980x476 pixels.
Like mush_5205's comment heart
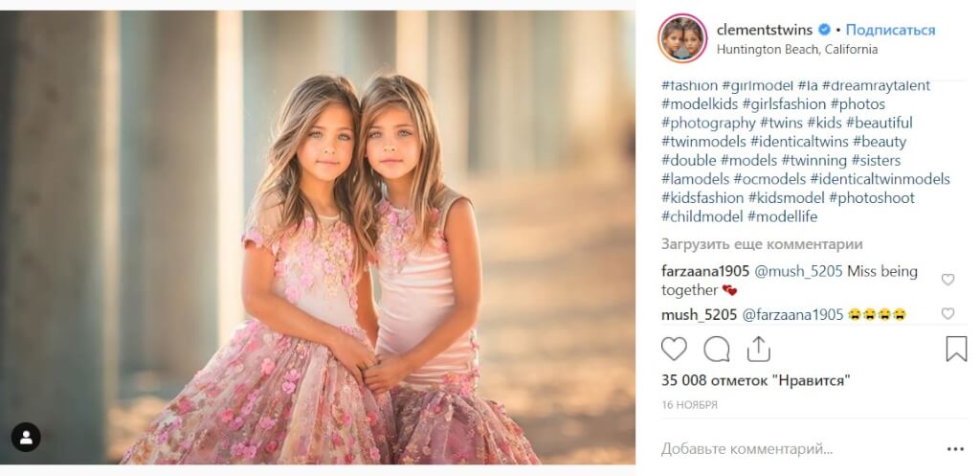point(947,313)
